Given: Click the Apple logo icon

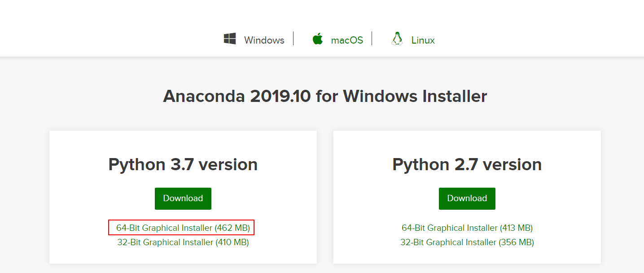Looking at the screenshot, I should pos(318,39).
